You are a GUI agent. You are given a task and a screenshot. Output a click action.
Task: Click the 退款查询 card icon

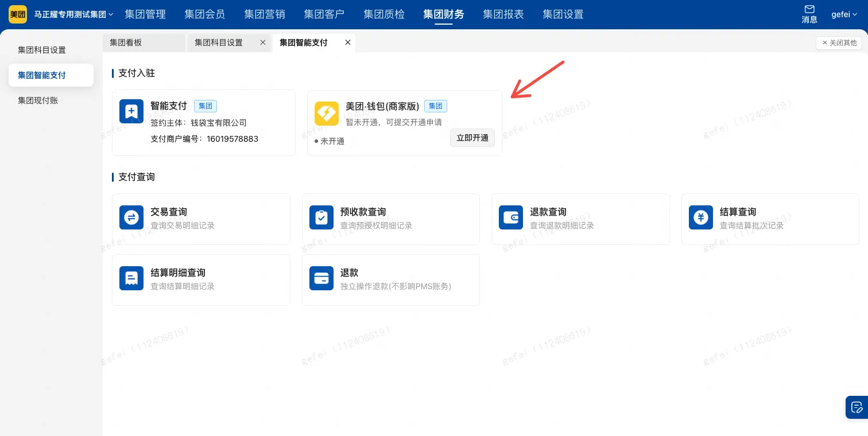[511, 217]
